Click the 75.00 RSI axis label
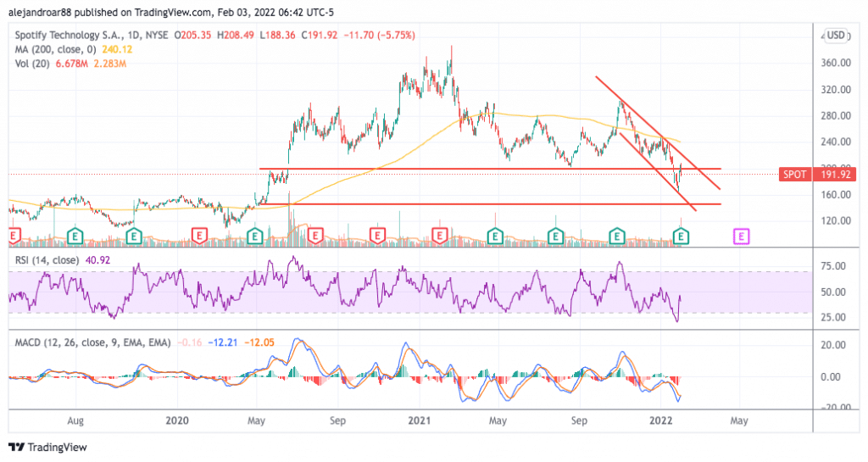 point(833,266)
